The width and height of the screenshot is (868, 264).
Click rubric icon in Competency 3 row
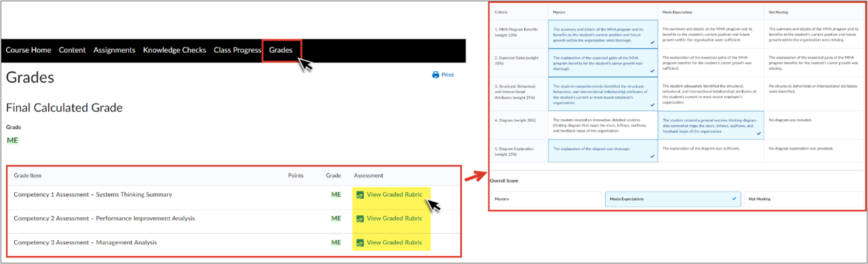(x=360, y=242)
